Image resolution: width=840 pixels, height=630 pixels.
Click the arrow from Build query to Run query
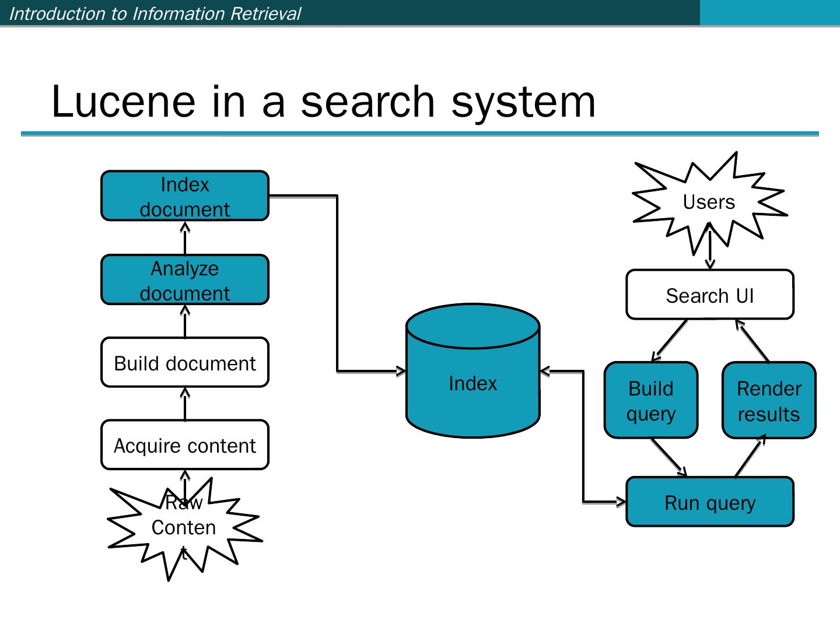click(x=669, y=457)
